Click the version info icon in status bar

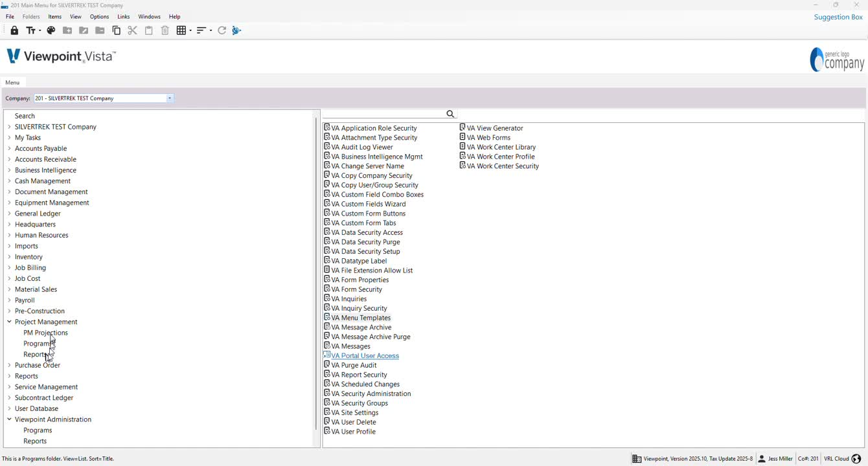pos(637,459)
